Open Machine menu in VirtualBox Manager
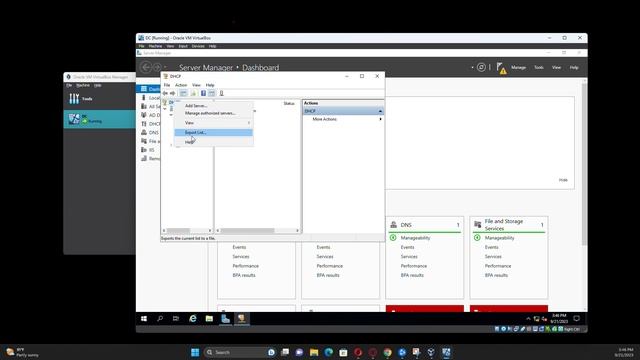Viewport: 640px width, 360px height. click(x=83, y=85)
